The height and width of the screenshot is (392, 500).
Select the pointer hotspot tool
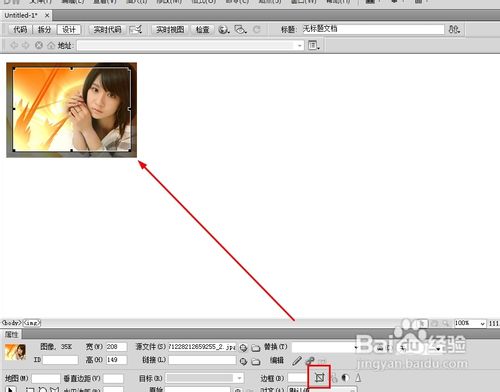(x=11, y=389)
